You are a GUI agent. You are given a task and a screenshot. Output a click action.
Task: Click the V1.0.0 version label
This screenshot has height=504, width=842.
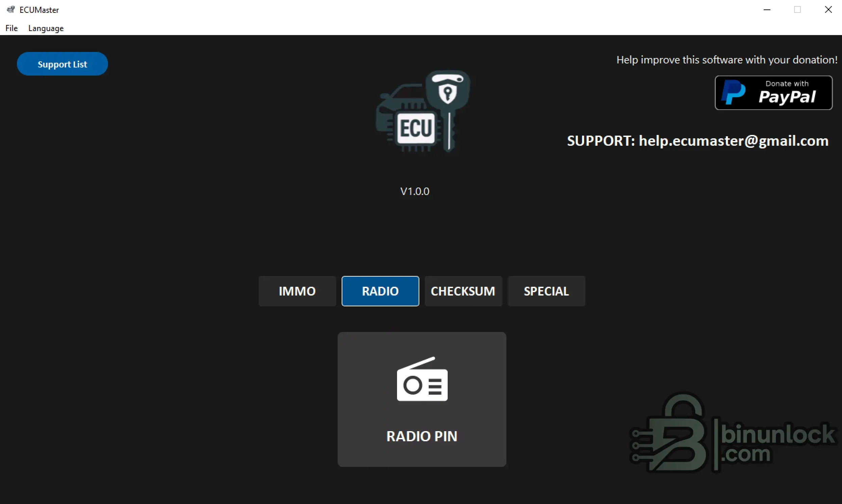click(x=415, y=191)
